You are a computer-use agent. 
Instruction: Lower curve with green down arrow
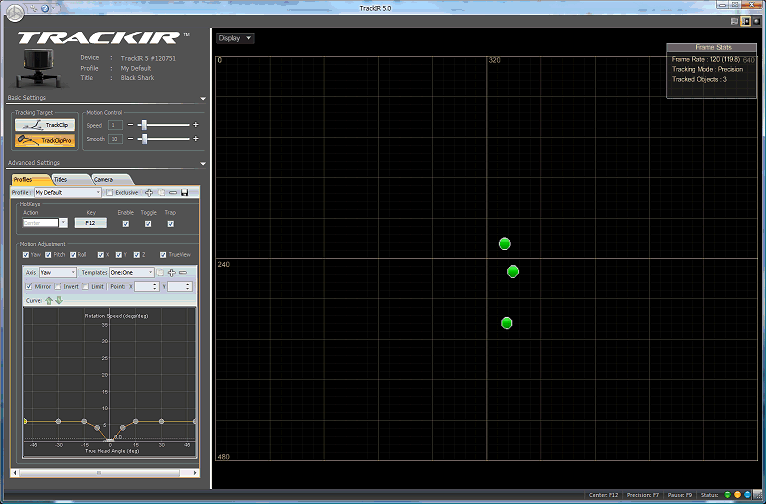click(x=59, y=300)
